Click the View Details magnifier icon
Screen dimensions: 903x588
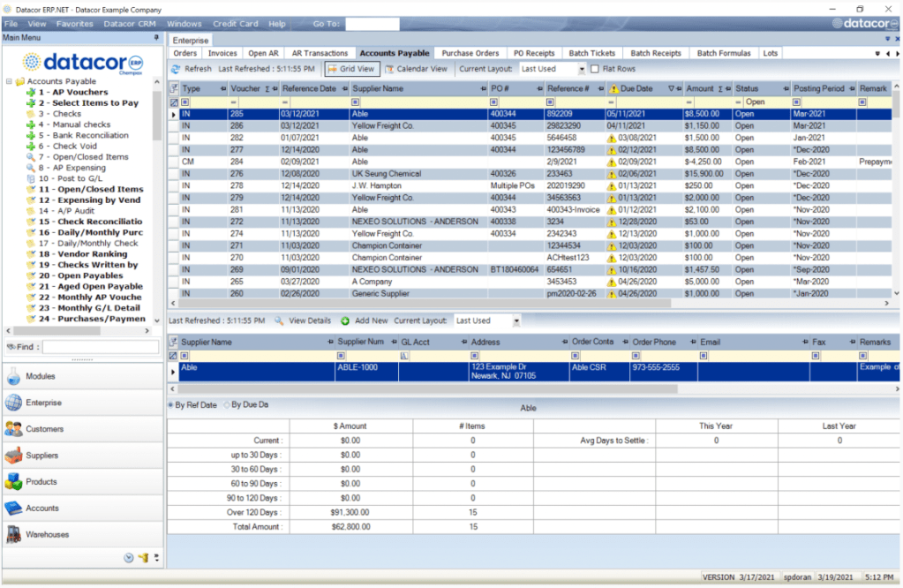(x=279, y=321)
